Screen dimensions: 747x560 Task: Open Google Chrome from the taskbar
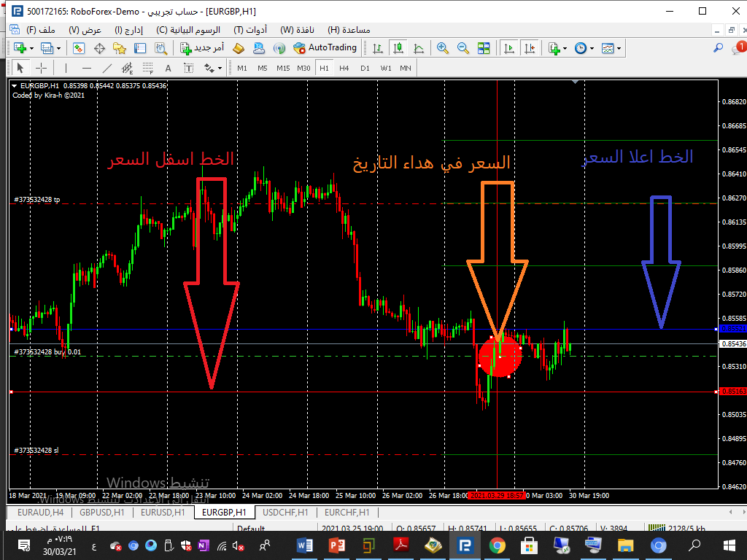tap(498, 545)
